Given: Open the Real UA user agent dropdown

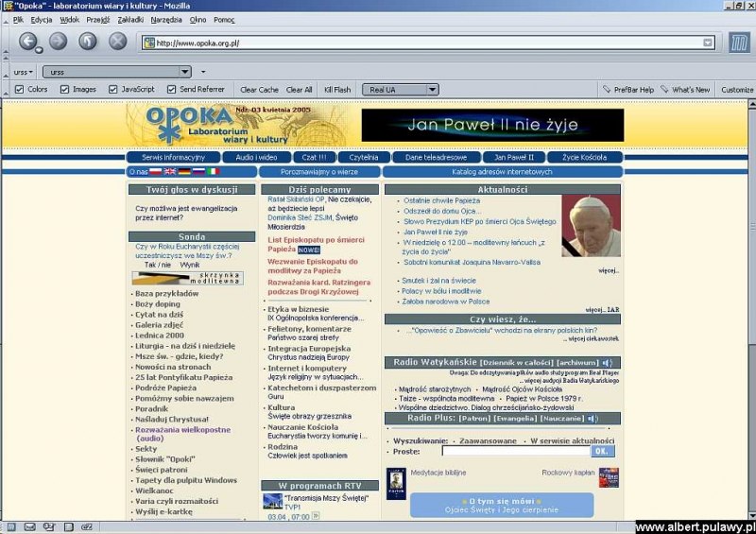Looking at the screenshot, I should (x=432, y=89).
